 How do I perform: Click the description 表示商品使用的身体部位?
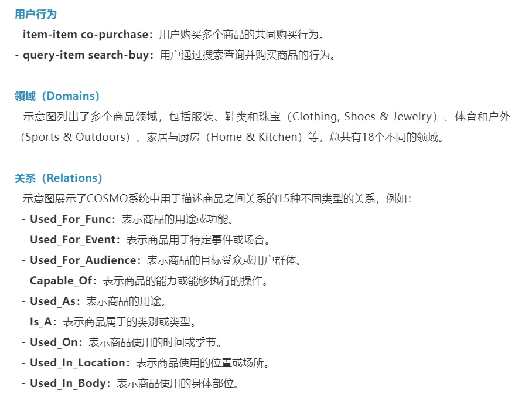click(x=177, y=383)
